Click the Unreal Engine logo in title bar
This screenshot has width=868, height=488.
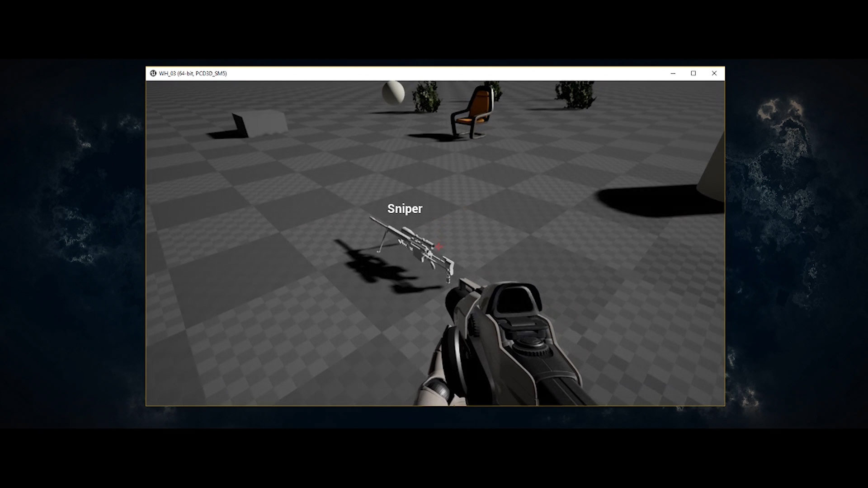coord(153,73)
